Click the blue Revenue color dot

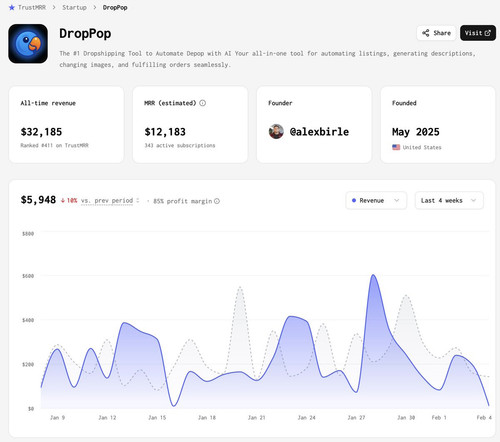354,200
